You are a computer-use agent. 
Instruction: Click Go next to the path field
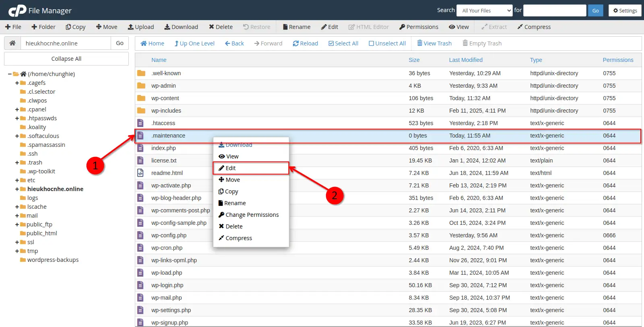pyautogui.click(x=120, y=43)
